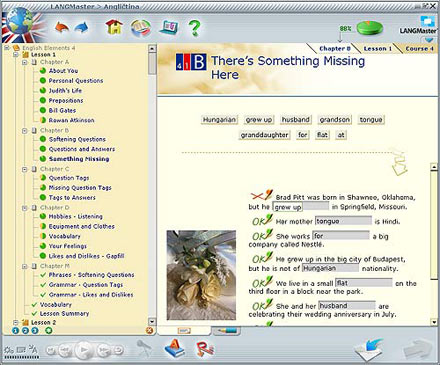The width and height of the screenshot is (440, 365).
Task: Collapse the Lesson 1 node
Action: click(x=15, y=54)
